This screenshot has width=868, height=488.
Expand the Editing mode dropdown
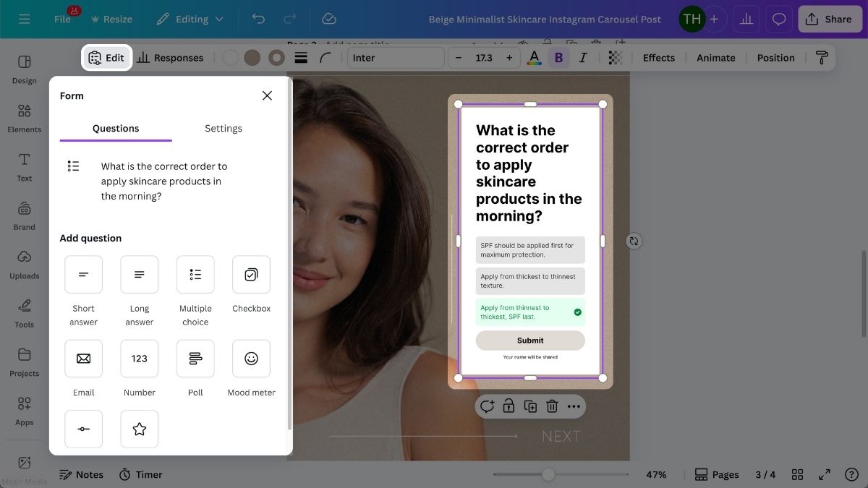pos(190,19)
